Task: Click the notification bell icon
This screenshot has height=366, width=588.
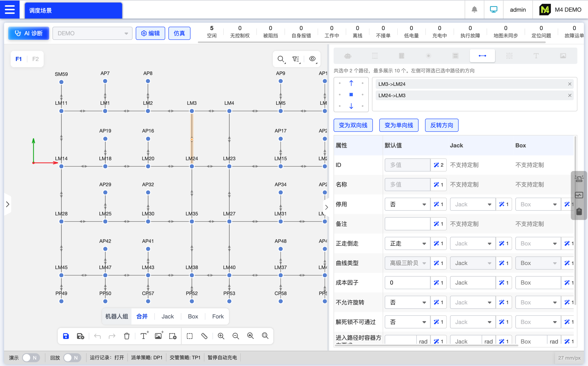Action: (x=474, y=10)
